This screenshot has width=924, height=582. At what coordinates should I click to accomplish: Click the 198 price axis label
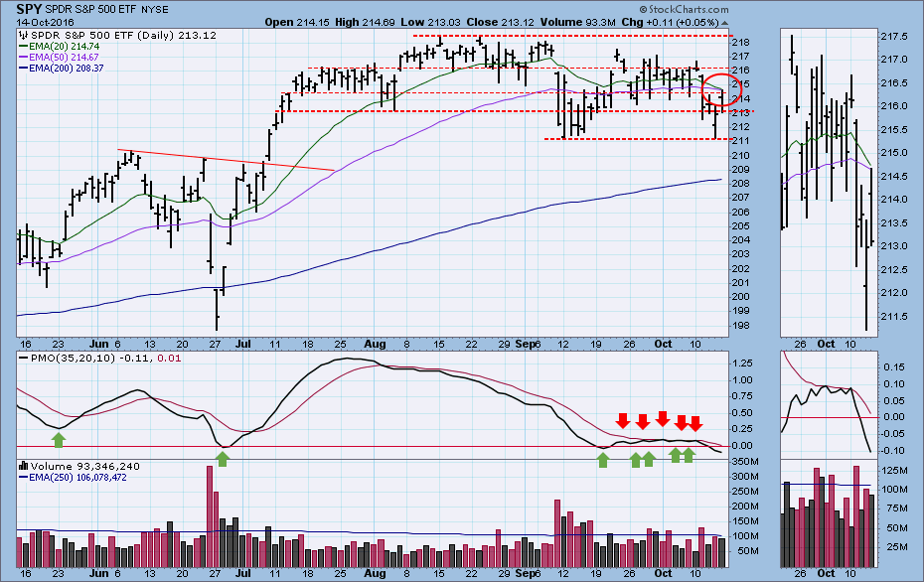click(741, 326)
